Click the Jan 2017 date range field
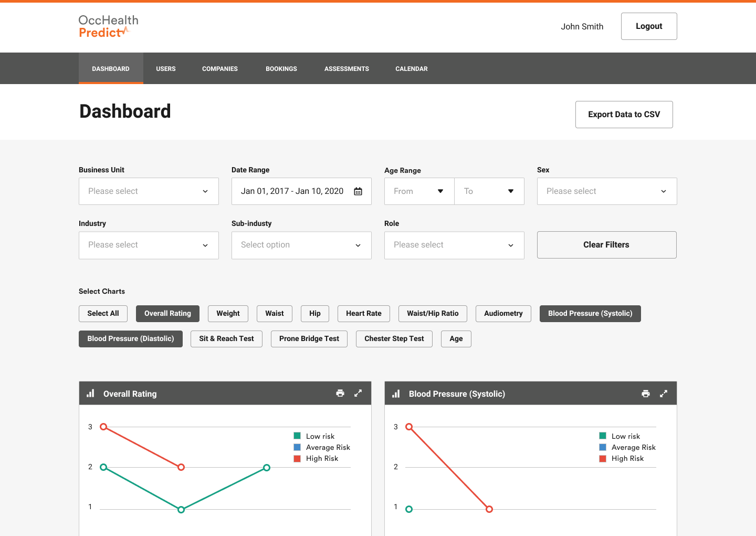 pyautogui.click(x=292, y=191)
